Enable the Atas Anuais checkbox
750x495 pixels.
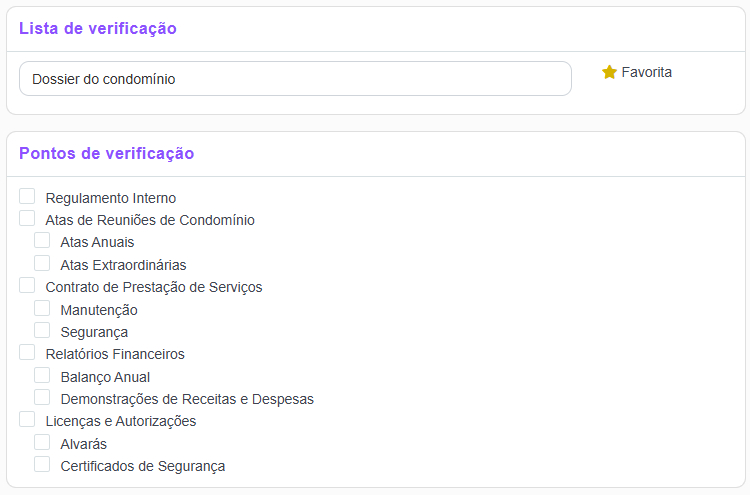pos(42,240)
